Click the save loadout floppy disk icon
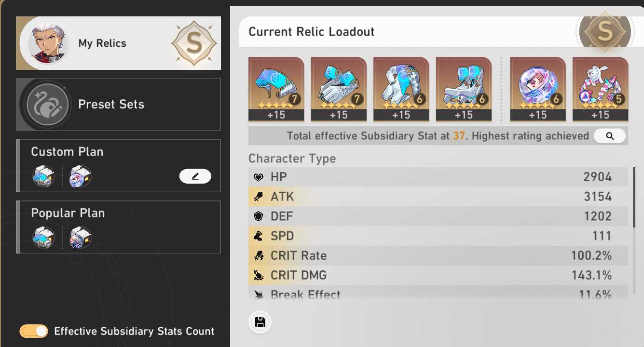The height and width of the screenshot is (347, 644). (260, 322)
